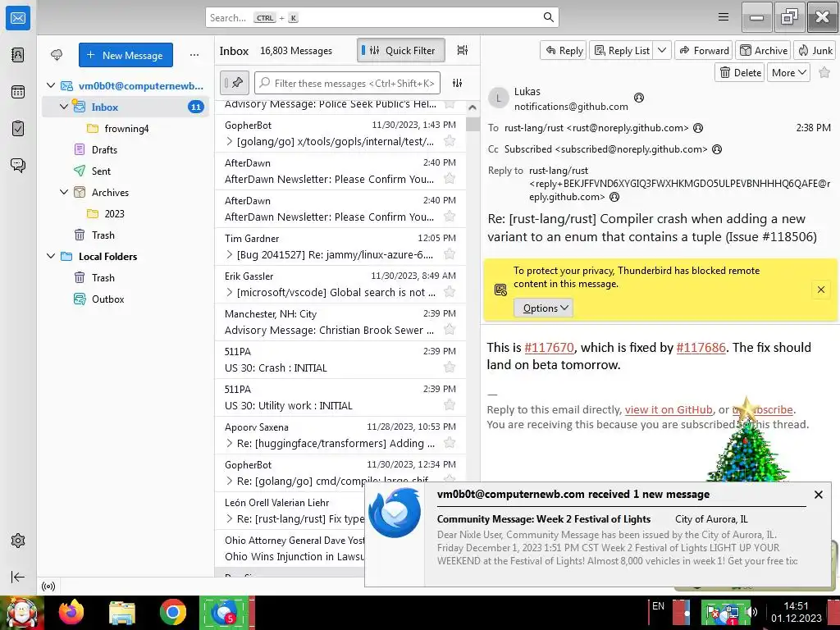
Task: Select the frowning4 folder
Action: pyautogui.click(x=126, y=128)
